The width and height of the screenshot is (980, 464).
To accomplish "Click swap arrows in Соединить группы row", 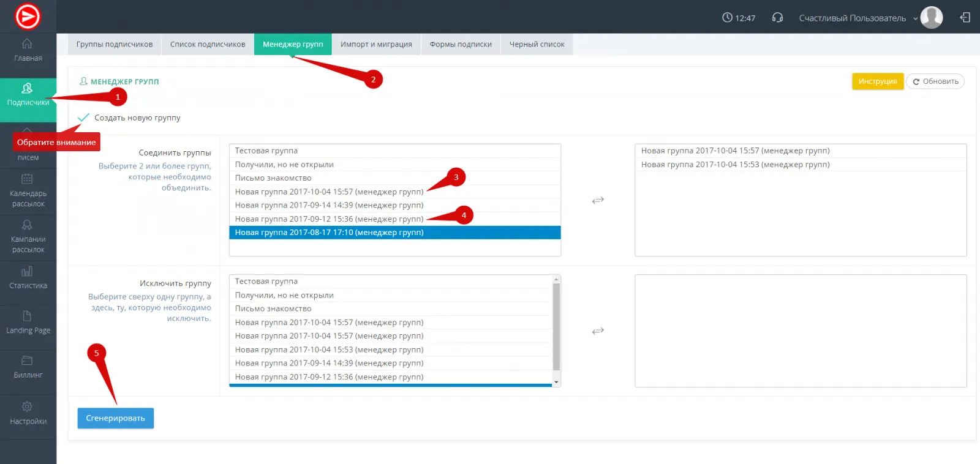I will 598,200.
